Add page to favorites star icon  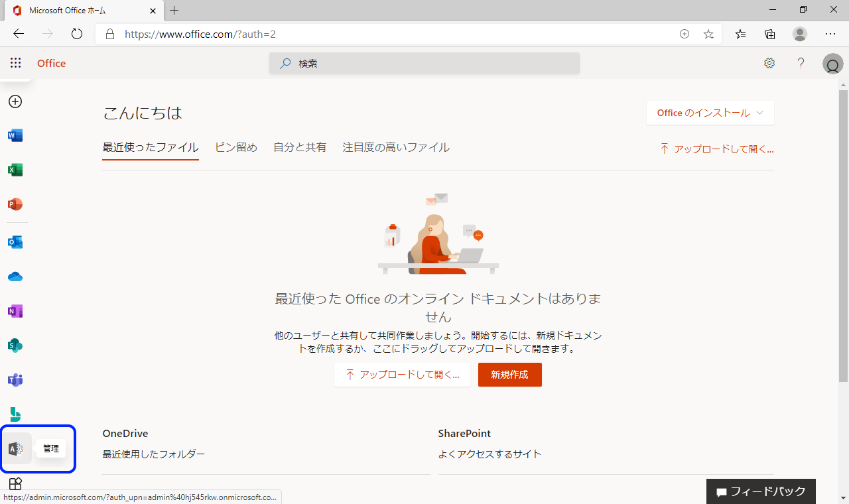pyautogui.click(x=708, y=34)
